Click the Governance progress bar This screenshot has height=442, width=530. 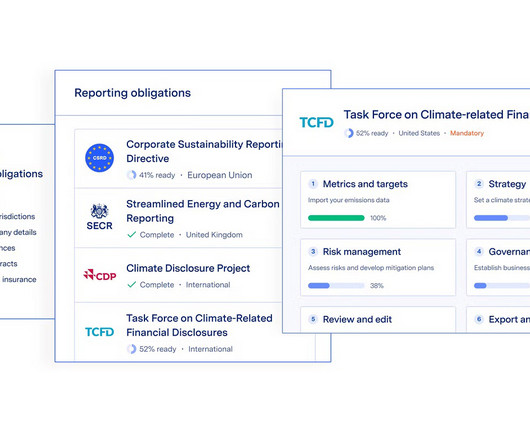(502, 286)
